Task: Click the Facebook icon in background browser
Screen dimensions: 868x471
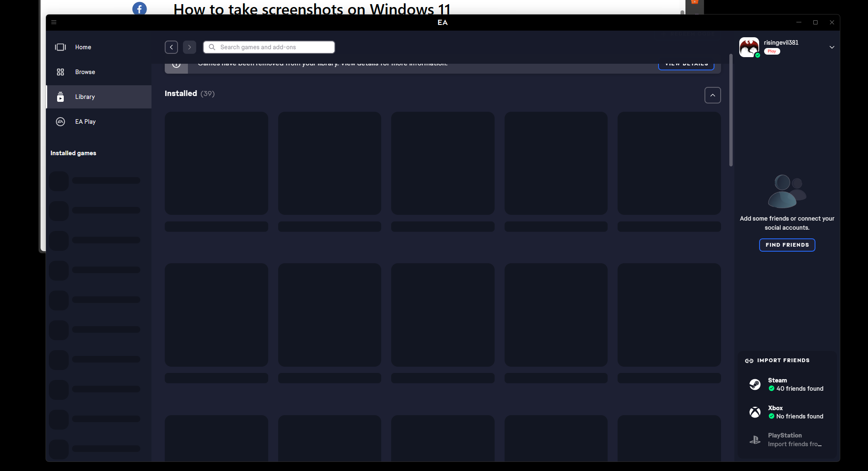Action: point(139,7)
